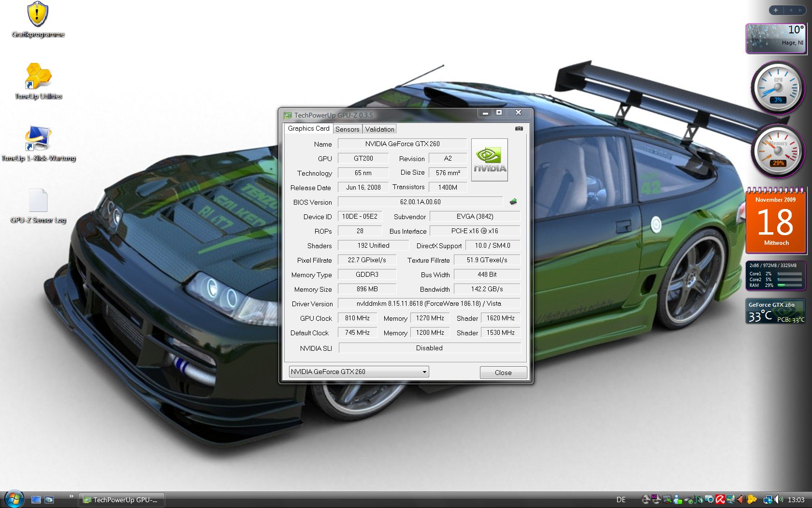The height and width of the screenshot is (508, 812).
Task: Click the Memory gauge gadget showing 29%
Action: pos(778,151)
